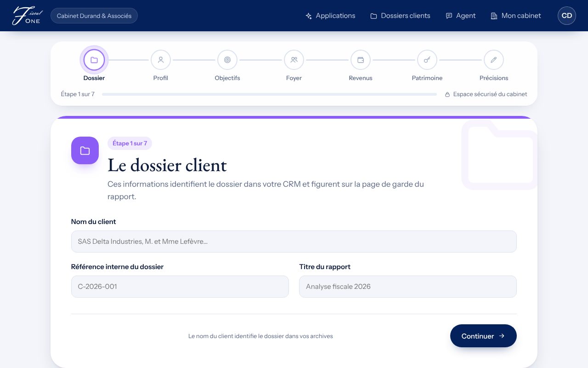
Task: Click the "Le dossier client" heading
Action: [167, 165]
